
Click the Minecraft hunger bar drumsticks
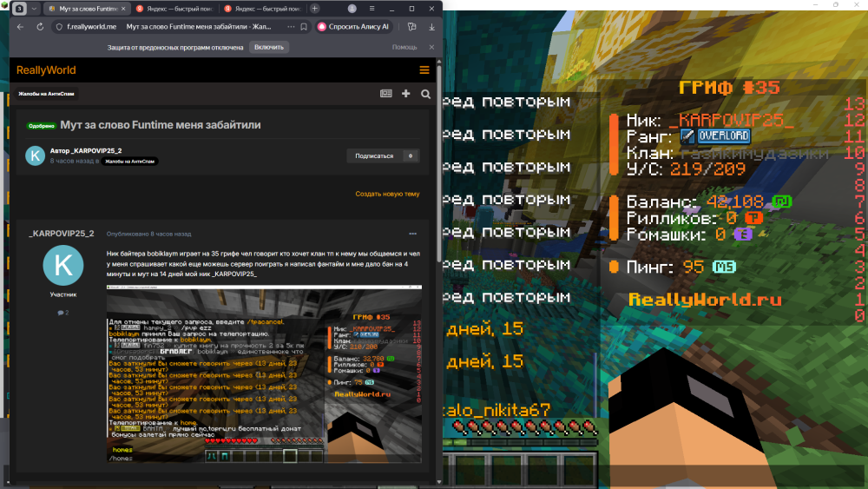click(525, 426)
